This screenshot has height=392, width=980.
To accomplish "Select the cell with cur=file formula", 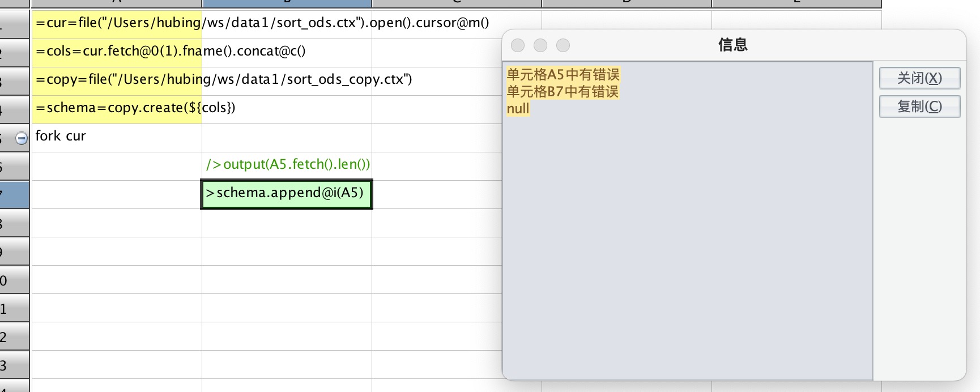I will [x=117, y=23].
